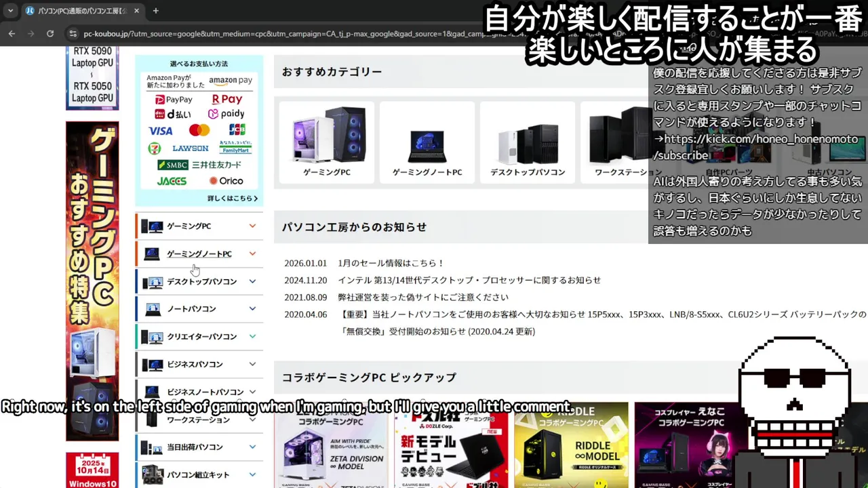Click the 当日出荷パソコン menu icon
Viewport: 868px width, 488px height.
[x=152, y=447]
